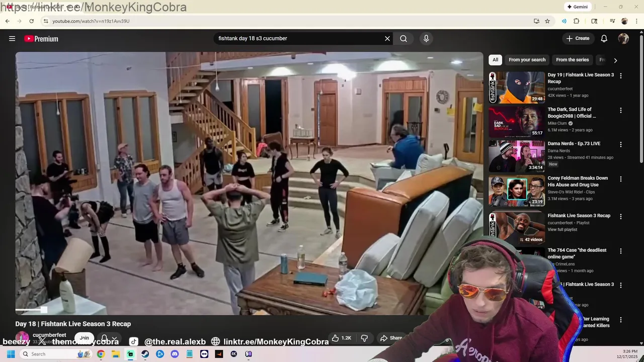The width and height of the screenshot is (644, 362).
Task: Open options for Fishtank recap playlist
Action: [620, 217]
